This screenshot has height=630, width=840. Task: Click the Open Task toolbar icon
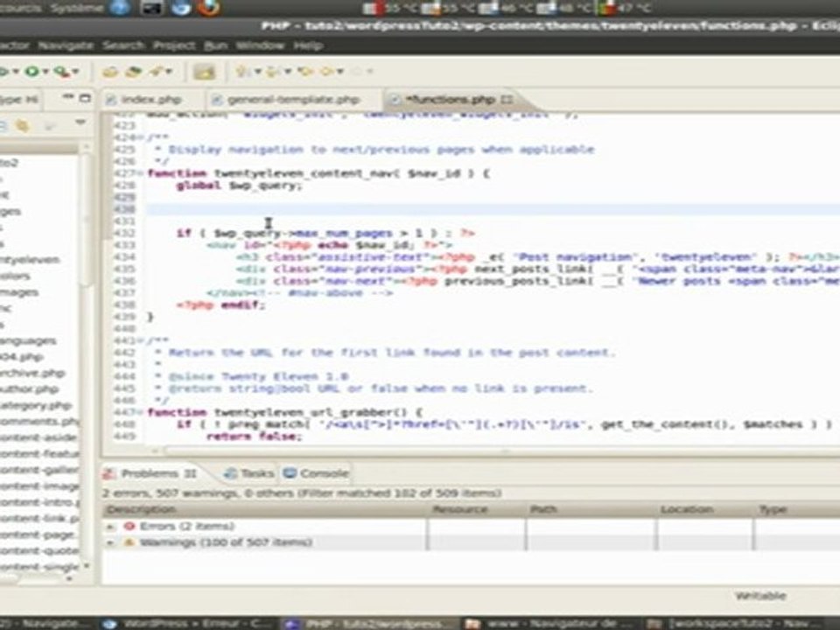point(133,71)
